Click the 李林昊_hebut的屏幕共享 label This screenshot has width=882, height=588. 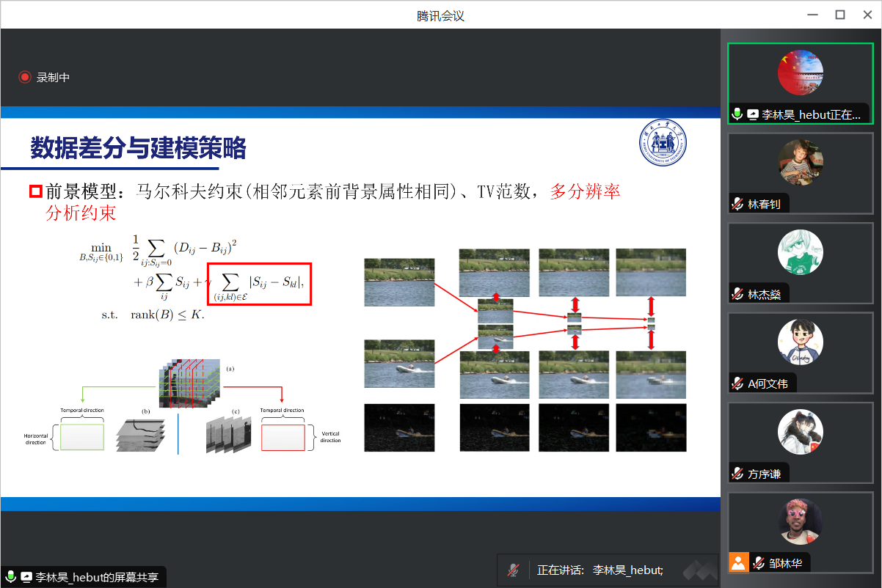97,577
